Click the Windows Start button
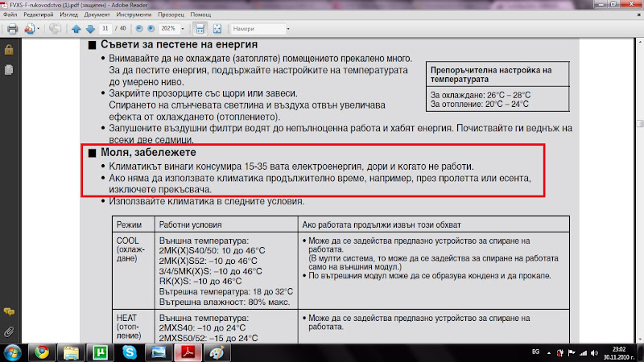Viewport: 644px width, 362px height. pos(12,353)
